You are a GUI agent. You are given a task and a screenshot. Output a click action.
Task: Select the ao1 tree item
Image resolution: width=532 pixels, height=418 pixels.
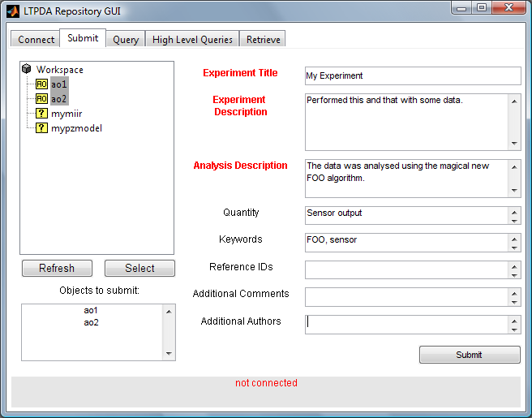[59, 84]
